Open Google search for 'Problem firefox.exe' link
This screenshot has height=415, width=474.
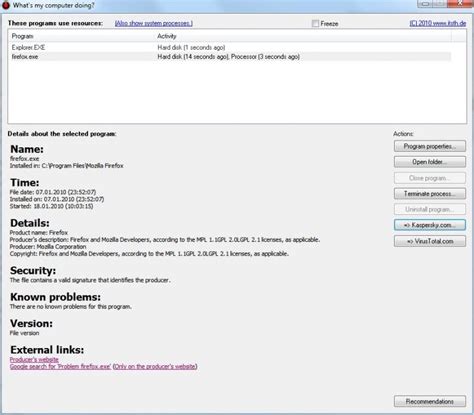tap(60, 366)
